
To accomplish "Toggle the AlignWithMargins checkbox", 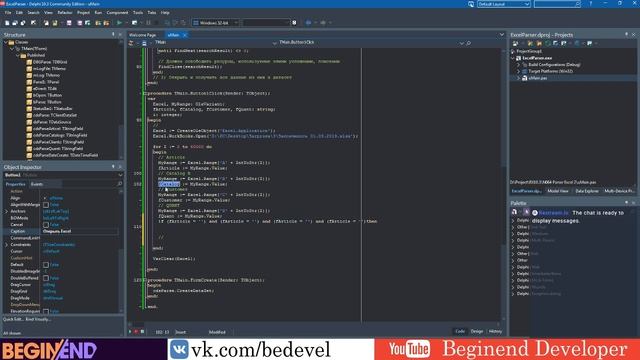I will point(46,205).
